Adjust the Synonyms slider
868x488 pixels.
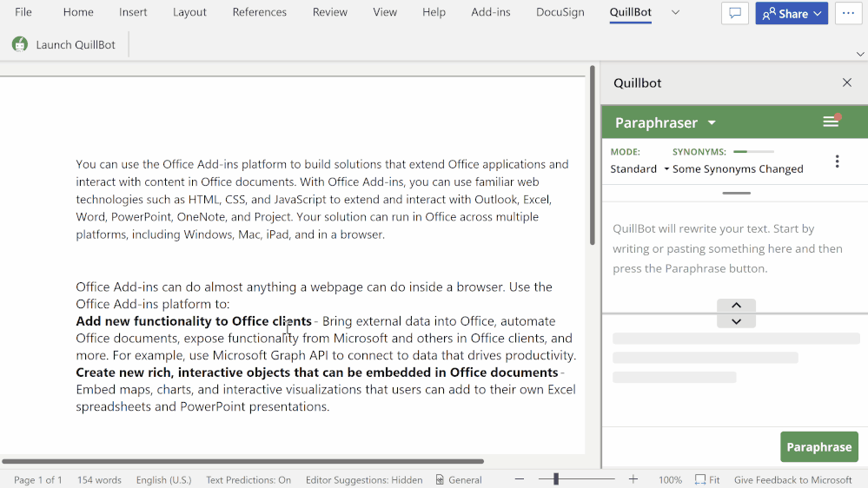753,151
